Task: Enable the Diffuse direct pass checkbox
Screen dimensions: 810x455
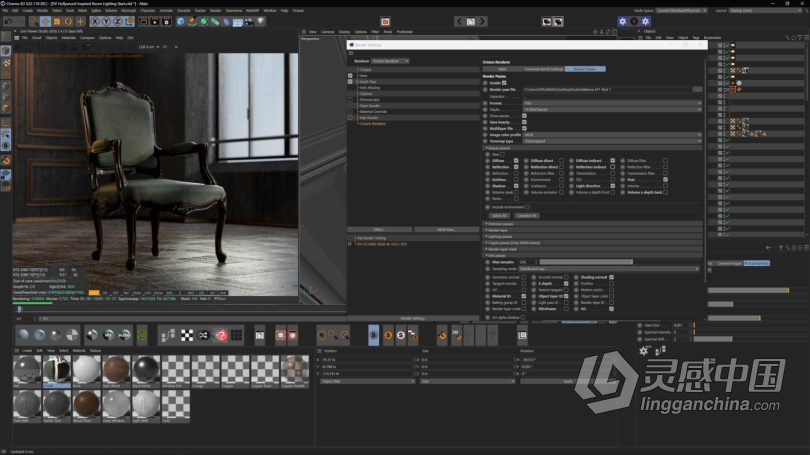Action: coord(562,161)
